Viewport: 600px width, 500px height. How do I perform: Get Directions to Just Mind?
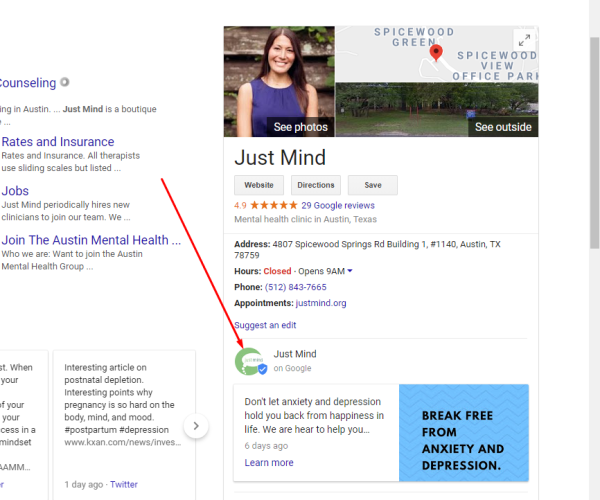pyautogui.click(x=316, y=185)
